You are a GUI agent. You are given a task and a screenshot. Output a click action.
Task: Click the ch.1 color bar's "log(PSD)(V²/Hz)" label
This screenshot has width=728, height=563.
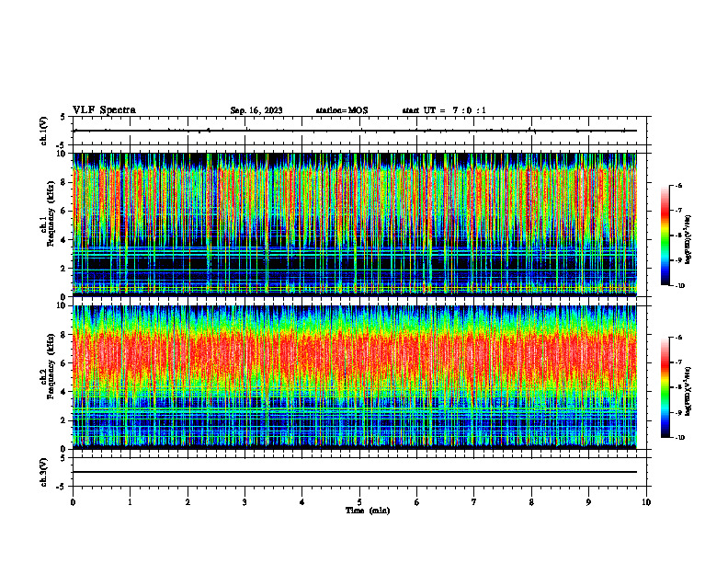[688, 239]
